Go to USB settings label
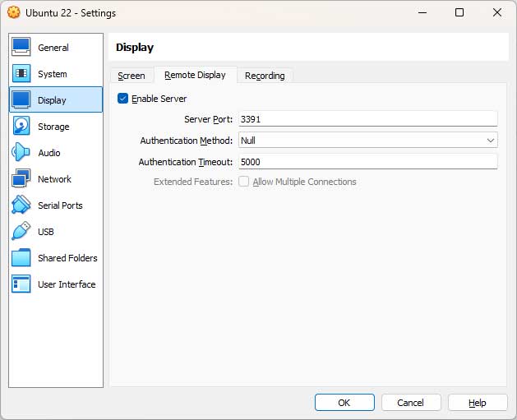This screenshot has height=420, width=517. [x=45, y=232]
